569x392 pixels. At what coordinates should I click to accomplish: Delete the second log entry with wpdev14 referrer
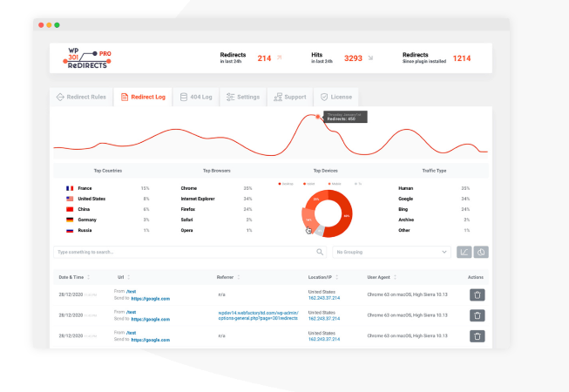[x=478, y=315]
